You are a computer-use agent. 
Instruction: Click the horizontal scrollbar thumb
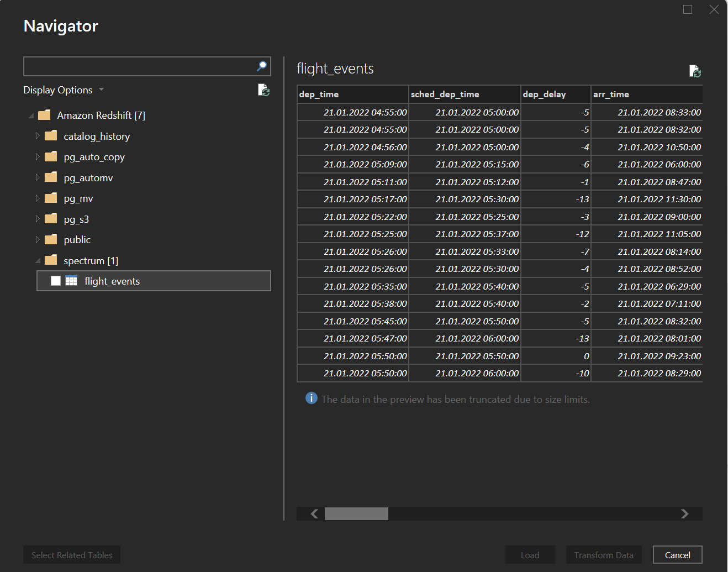[356, 513]
